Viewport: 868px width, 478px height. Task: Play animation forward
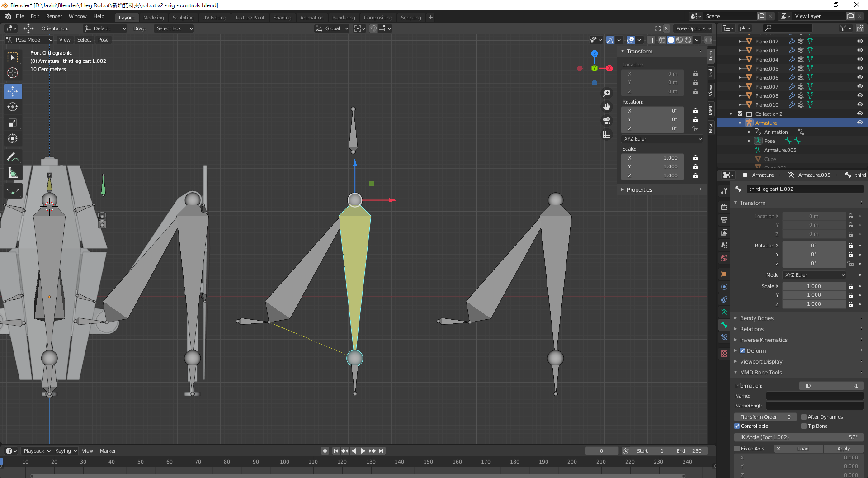click(363, 451)
